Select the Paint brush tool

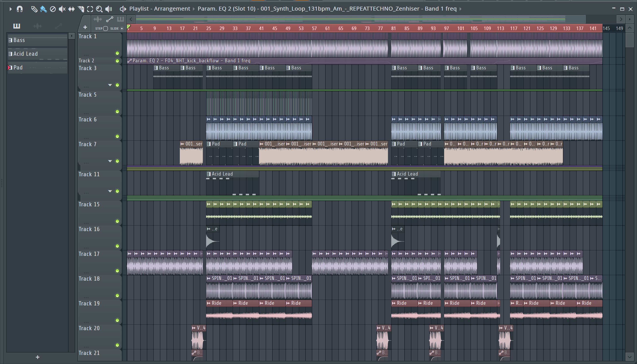coord(44,9)
